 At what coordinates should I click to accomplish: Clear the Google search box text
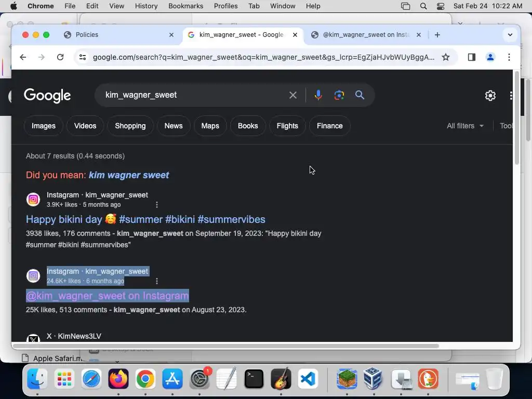[x=293, y=95]
